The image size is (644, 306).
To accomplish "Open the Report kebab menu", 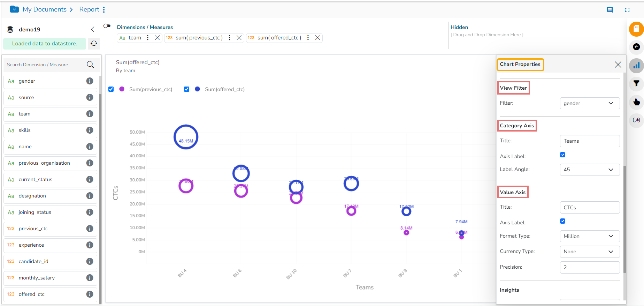I will coord(104,10).
